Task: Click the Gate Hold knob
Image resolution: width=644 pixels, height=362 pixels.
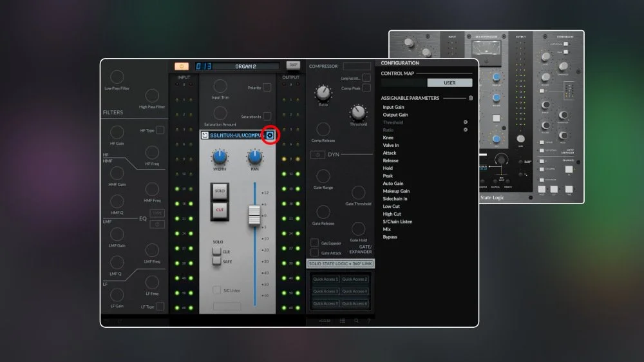Action: click(x=358, y=229)
